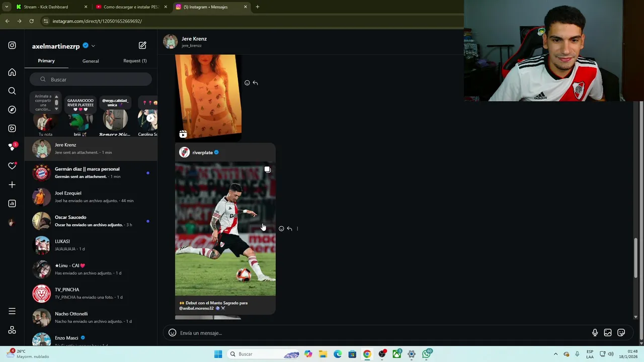
Task: Show next notes with right arrow
Action: [150, 118]
